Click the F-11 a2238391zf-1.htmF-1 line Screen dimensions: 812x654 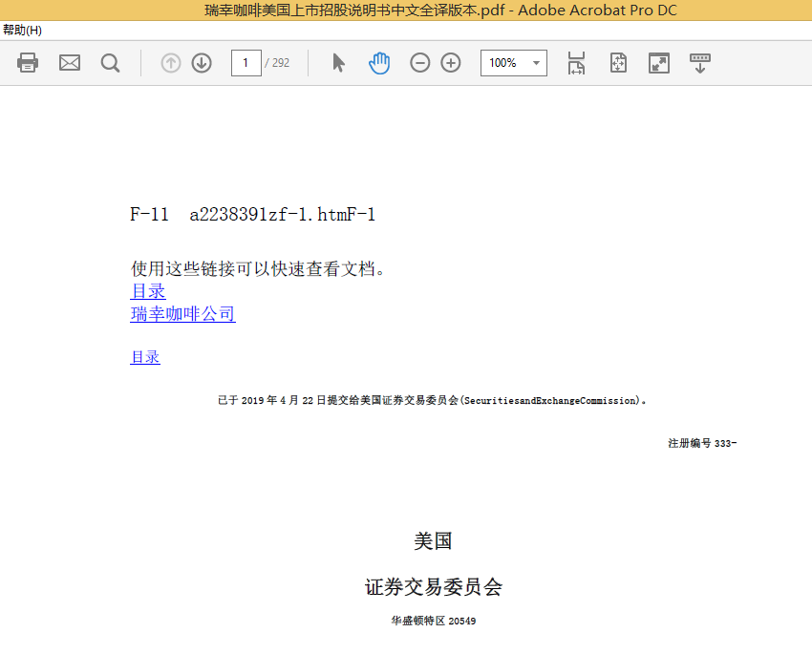pos(253,214)
